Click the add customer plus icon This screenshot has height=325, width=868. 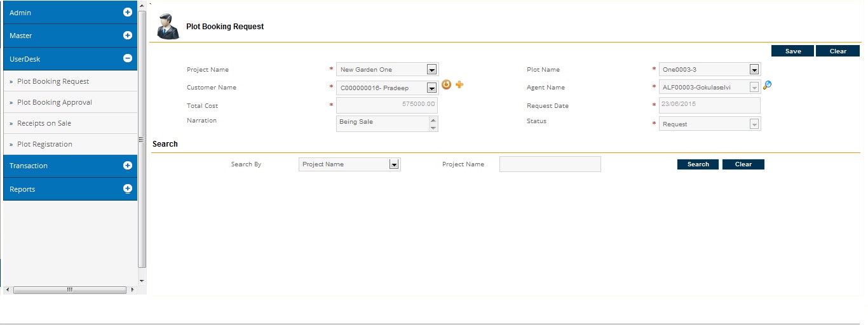[459, 85]
